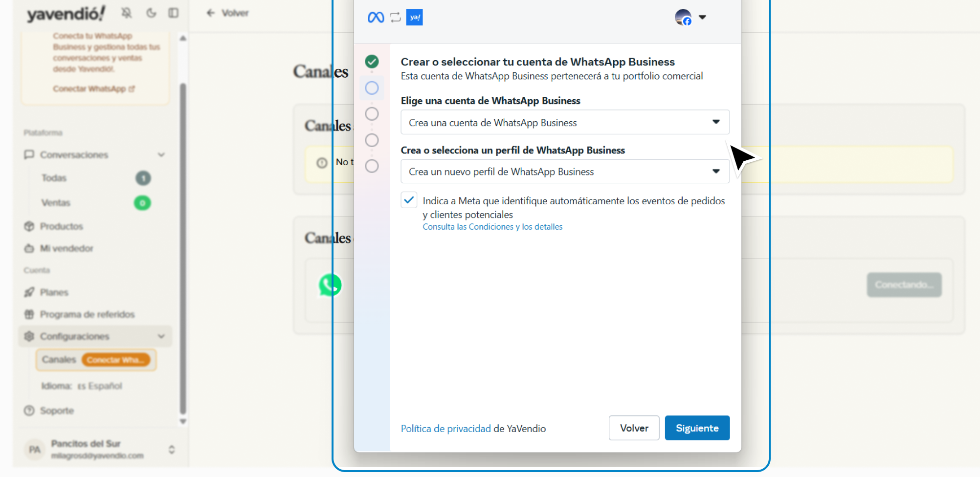Screen dimensions: 980x477
Task: Collapse sidebar with panel layout icon
Action: [x=174, y=13]
